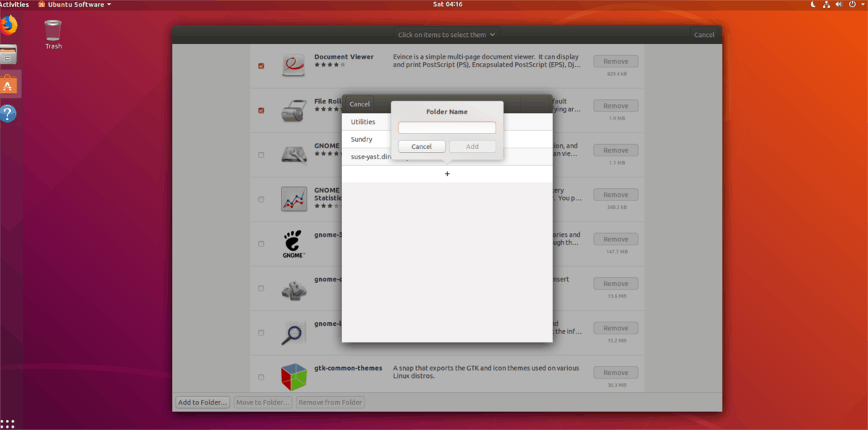Click Add in the Folder Name dialog
This screenshot has width=868, height=430.
coord(472,146)
